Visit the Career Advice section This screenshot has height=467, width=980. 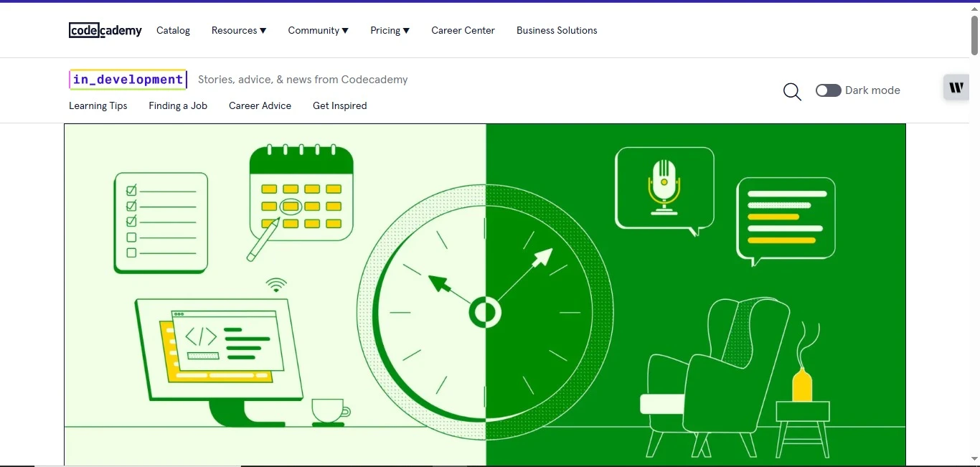(x=260, y=105)
